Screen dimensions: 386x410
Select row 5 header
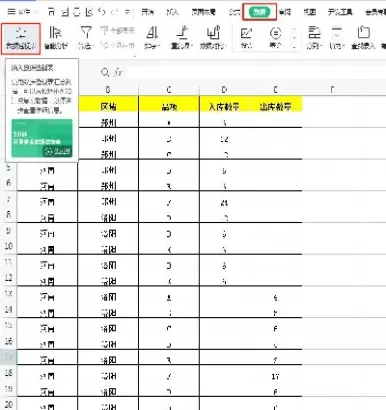9,168
